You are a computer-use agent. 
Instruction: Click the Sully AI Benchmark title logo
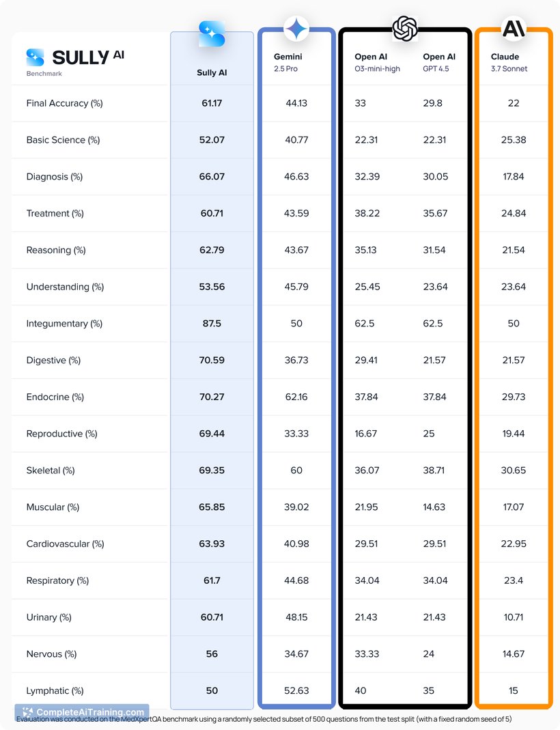coord(75,62)
